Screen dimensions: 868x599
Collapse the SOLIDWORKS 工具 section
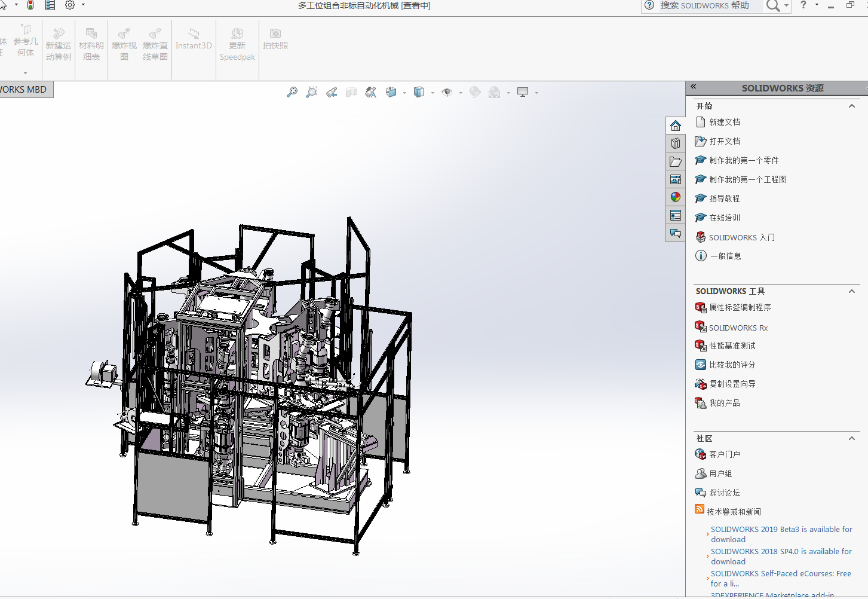(852, 291)
